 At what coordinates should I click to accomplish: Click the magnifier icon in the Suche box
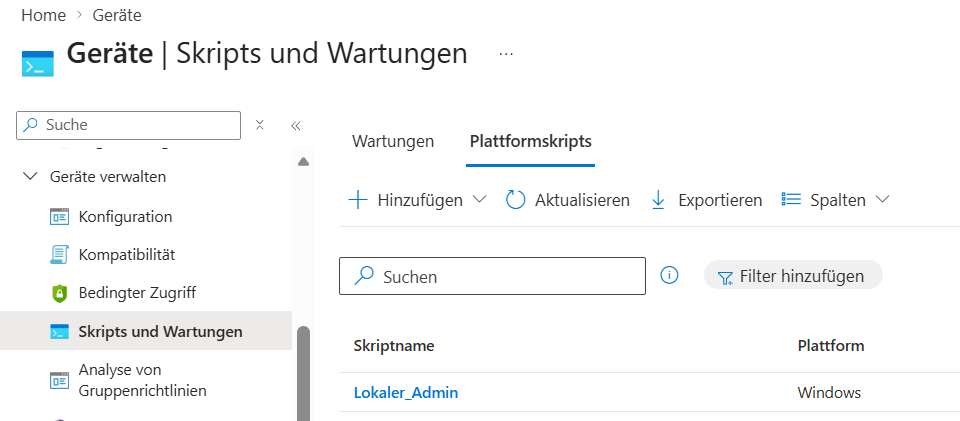pyautogui.click(x=30, y=125)
